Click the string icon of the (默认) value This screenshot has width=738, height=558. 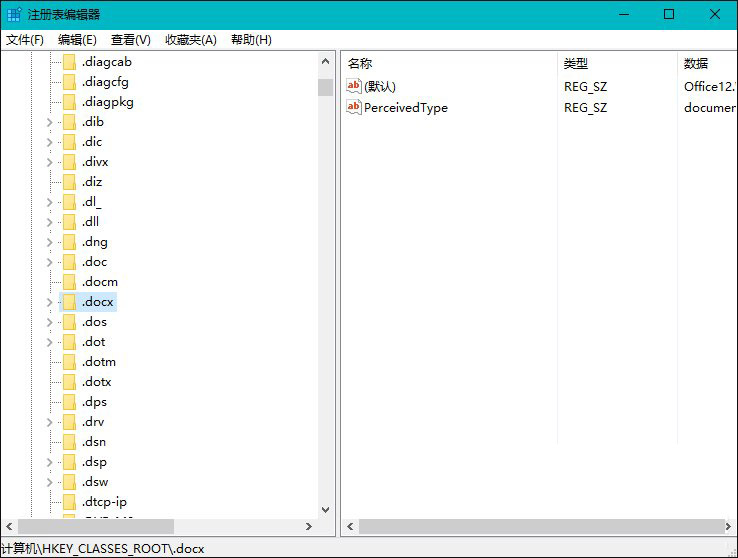point(353,86)
